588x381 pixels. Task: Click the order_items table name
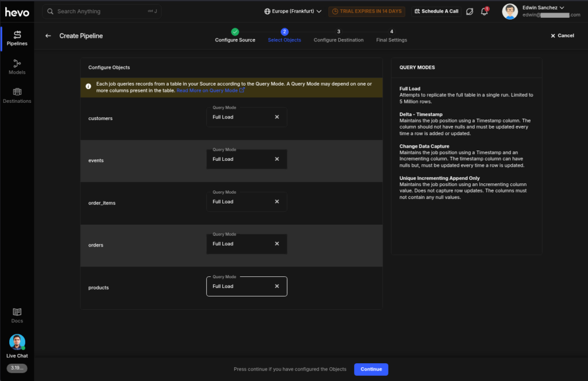pos(102,203)
